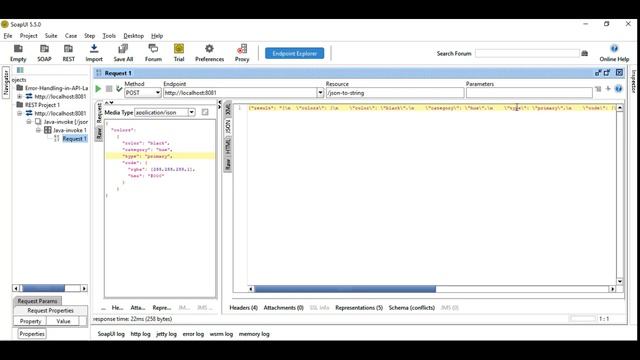The height and width of the screenshot is (360, 640).
Task: Open the File menu
Action: 8,36
